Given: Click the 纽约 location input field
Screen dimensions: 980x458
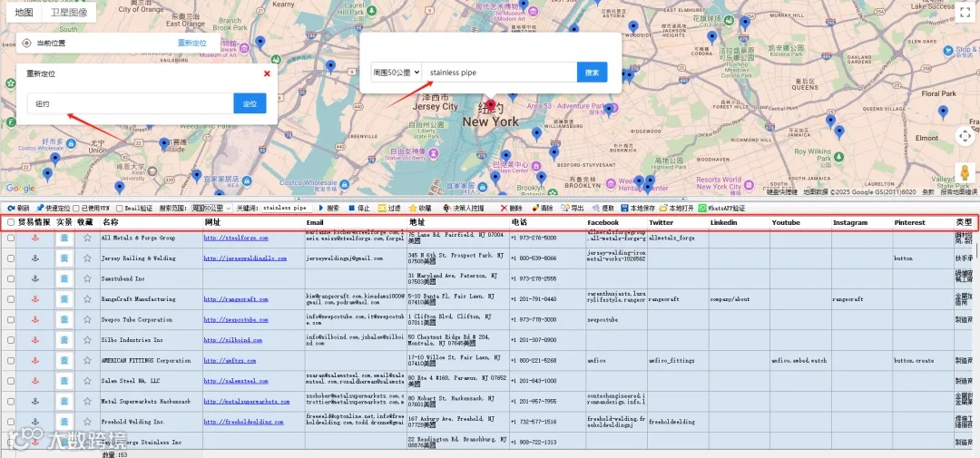Looking at the screenshot, I should (x=131, y=103).
